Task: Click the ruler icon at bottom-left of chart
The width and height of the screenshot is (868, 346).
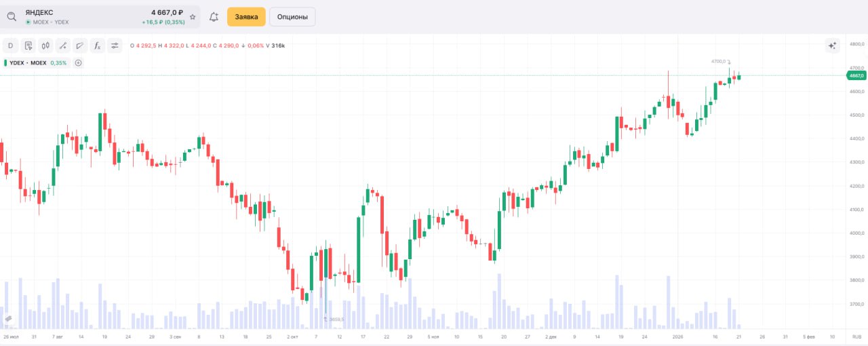Action: 8,318
